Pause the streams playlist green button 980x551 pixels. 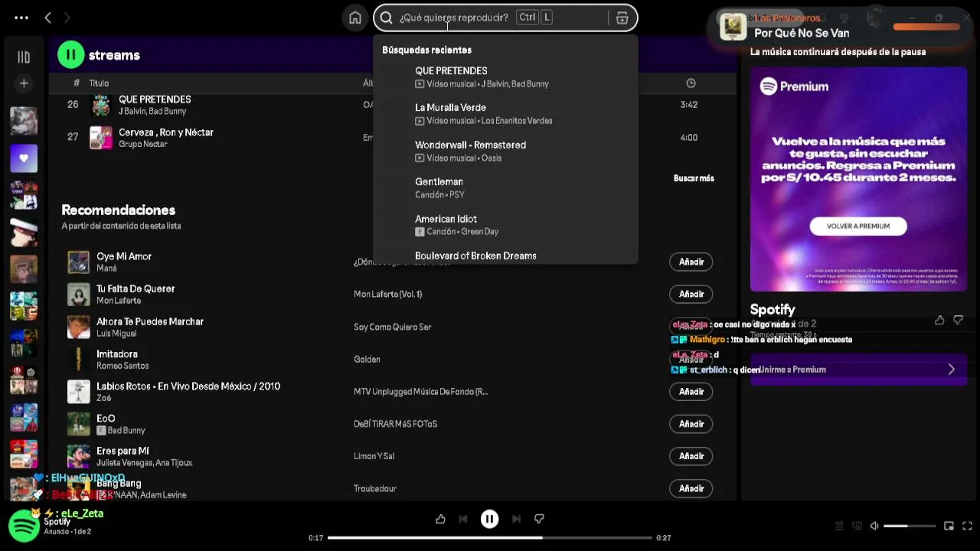[x=70, y=54]
